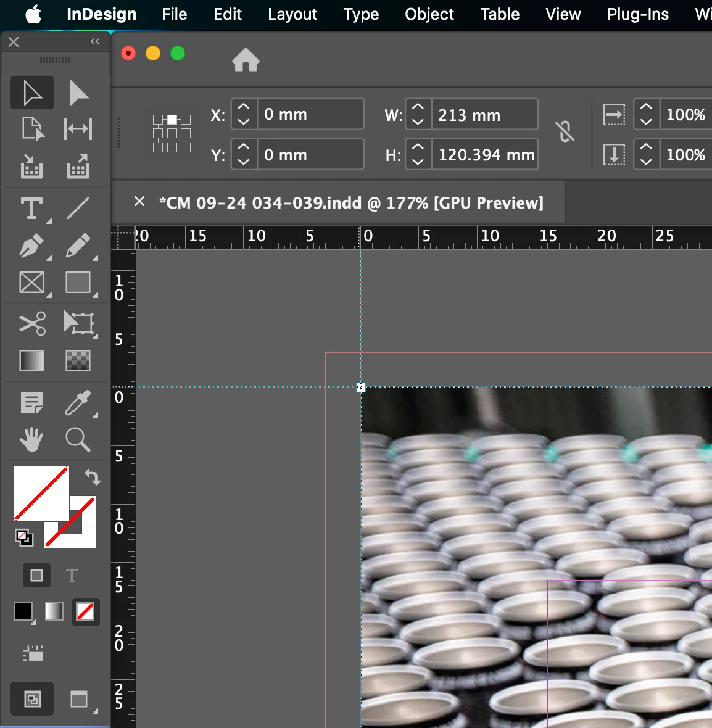
Task: Apply black color button
Action: click(23, 611)
